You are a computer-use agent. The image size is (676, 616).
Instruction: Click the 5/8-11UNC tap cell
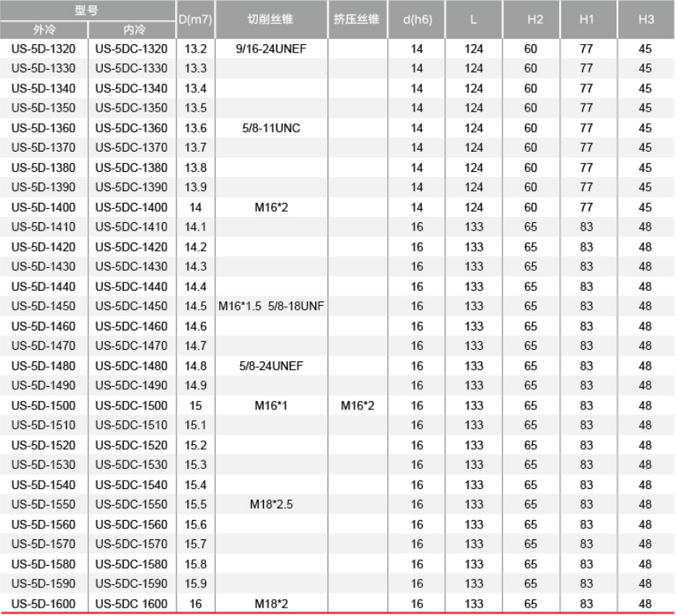269,128
